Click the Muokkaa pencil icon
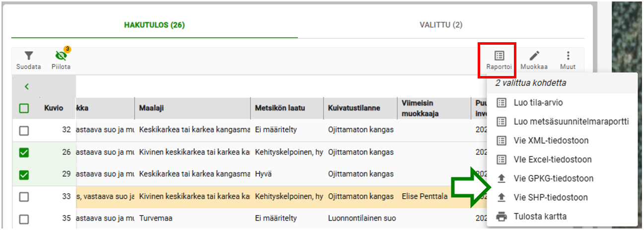 [534, 60]
